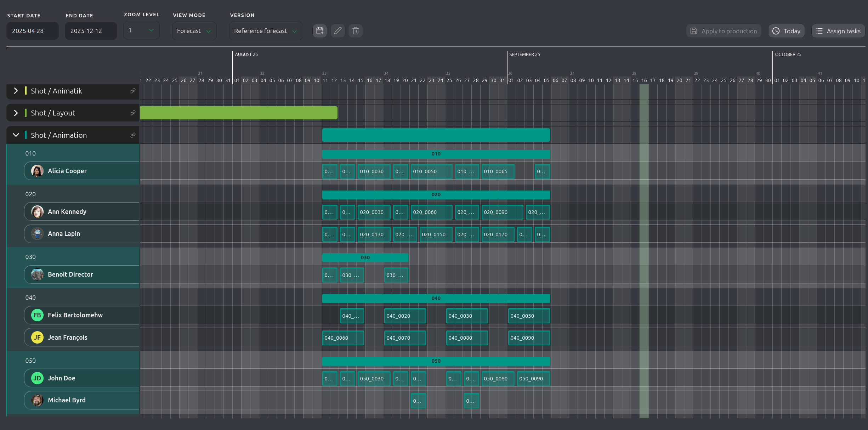Select the green Shot / Layout timeline bar
The image size is (868, 430).
(239, 113)
